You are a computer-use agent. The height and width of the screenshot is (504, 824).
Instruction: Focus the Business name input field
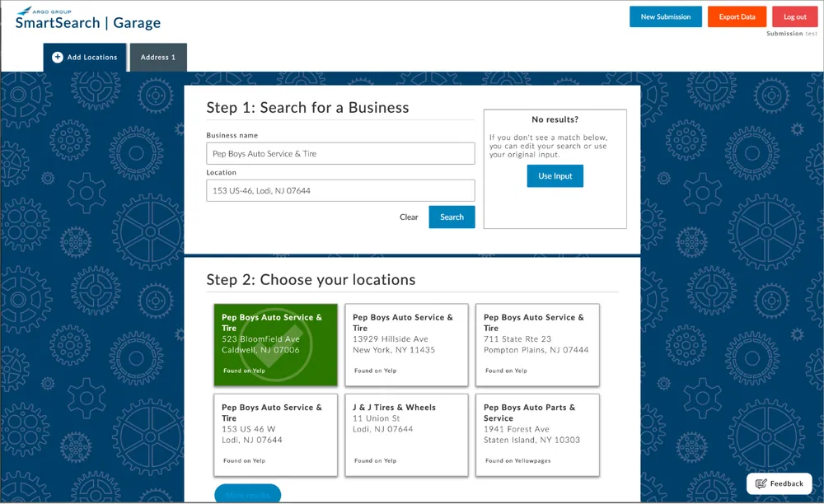click(340, 153)
